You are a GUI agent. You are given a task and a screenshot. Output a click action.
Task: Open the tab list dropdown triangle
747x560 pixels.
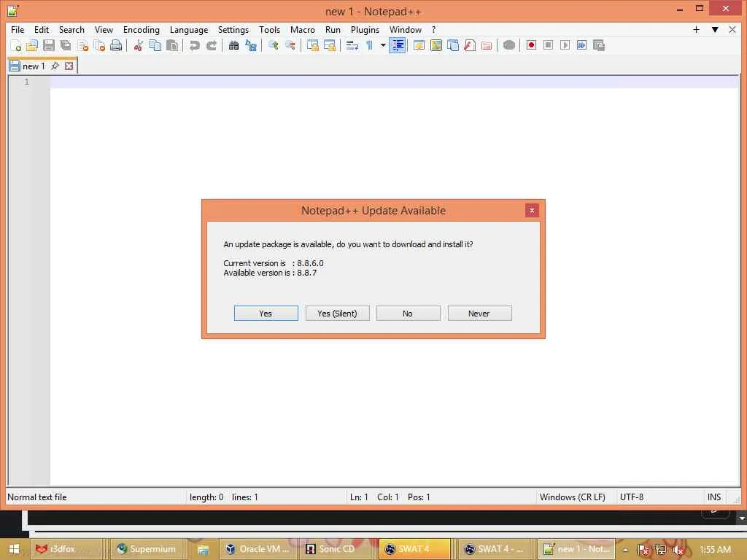click(715, 29)
